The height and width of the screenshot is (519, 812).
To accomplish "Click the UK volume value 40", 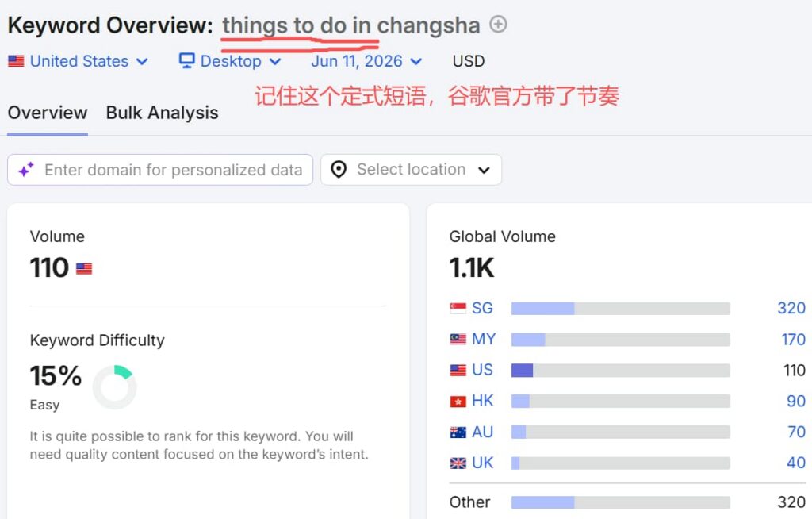I will (x=796, y=463).
